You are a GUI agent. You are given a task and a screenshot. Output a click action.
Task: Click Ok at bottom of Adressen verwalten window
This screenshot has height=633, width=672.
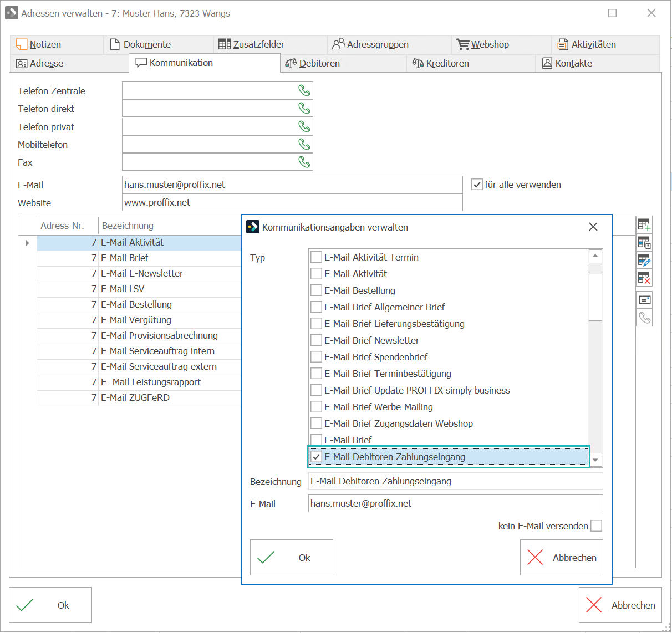coord(50,605)
